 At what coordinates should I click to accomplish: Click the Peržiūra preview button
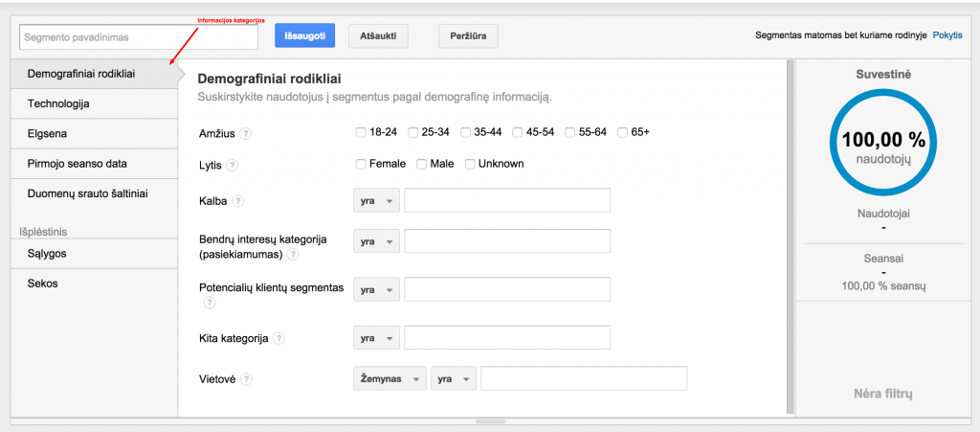tap(467, 36)
